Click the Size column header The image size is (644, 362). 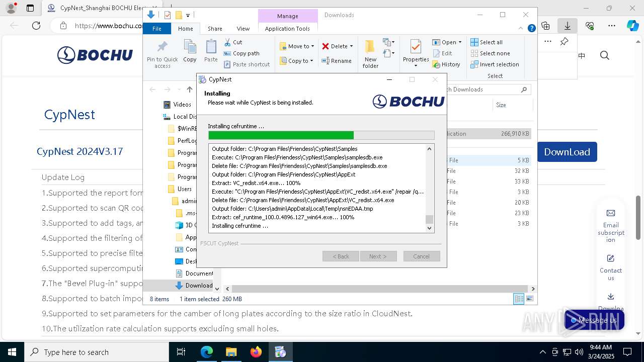(501, 105)
